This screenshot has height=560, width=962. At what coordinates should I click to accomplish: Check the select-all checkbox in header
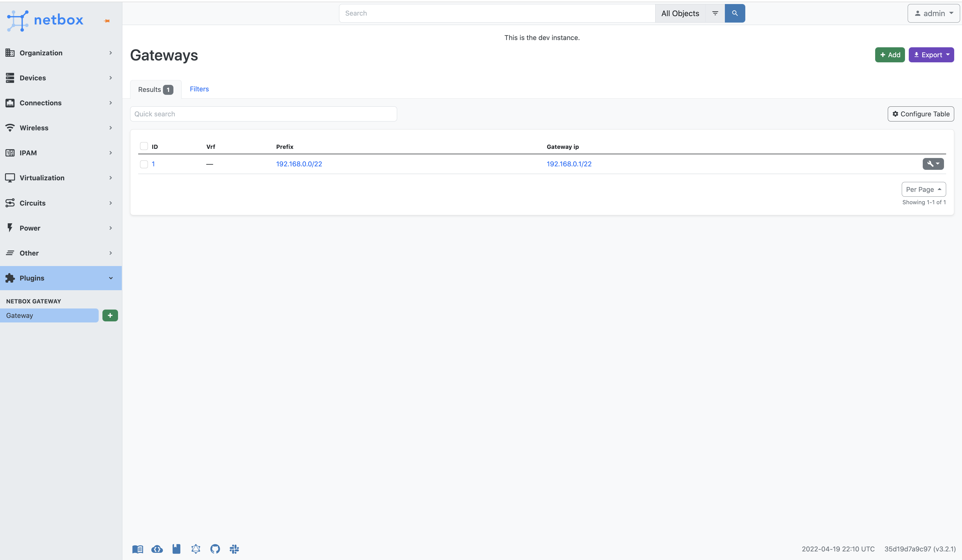pos(144,146)
